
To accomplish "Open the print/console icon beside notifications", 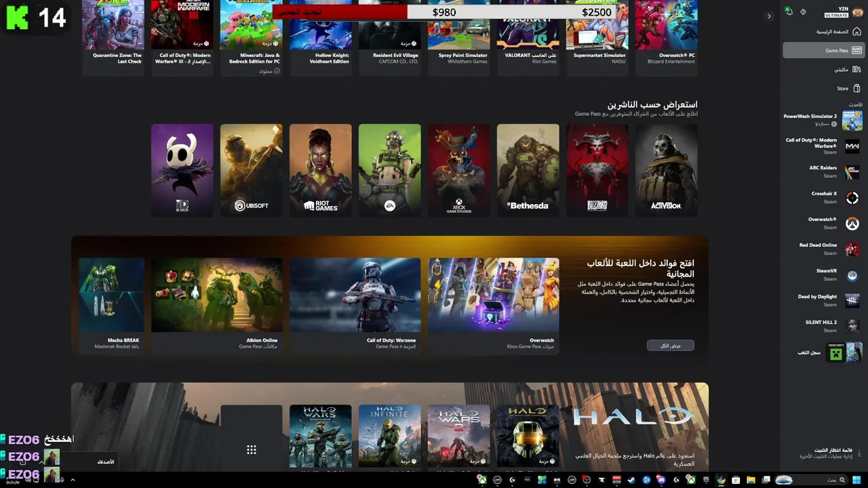I will click(803, 12).
